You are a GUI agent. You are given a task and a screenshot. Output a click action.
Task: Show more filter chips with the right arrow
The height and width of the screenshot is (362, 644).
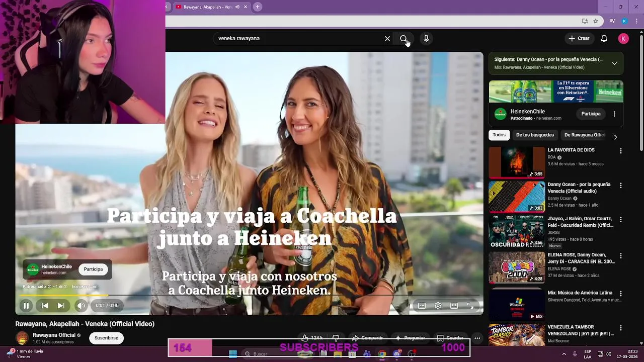(x=615, y=137)
